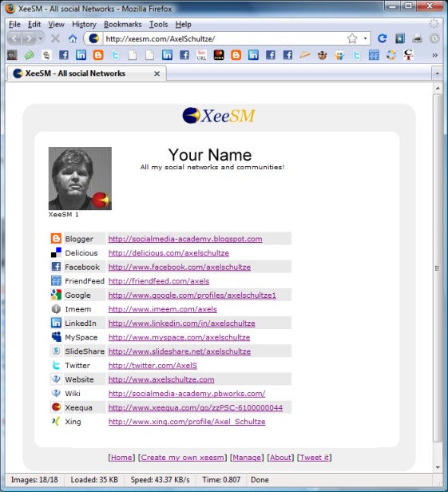448x492 pixels.
Task: Open the www.axelschultze.com link
Action: pos(161,379)
